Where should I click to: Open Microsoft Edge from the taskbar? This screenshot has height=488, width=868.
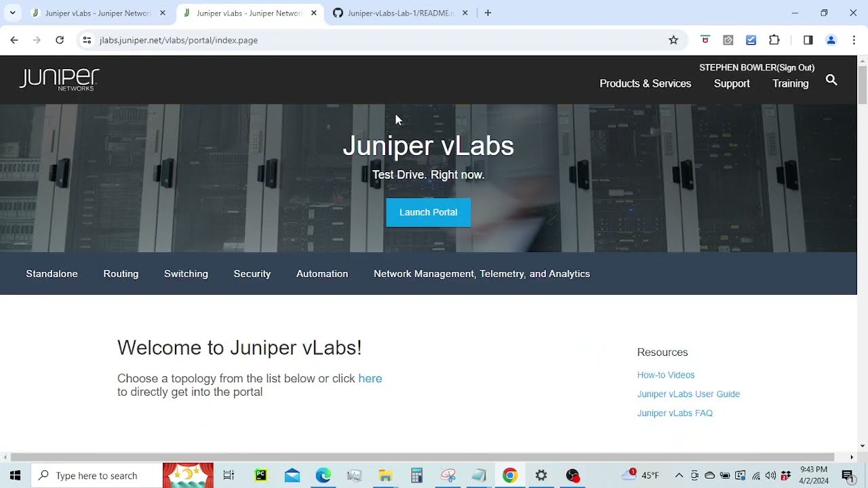coord(323,475)
